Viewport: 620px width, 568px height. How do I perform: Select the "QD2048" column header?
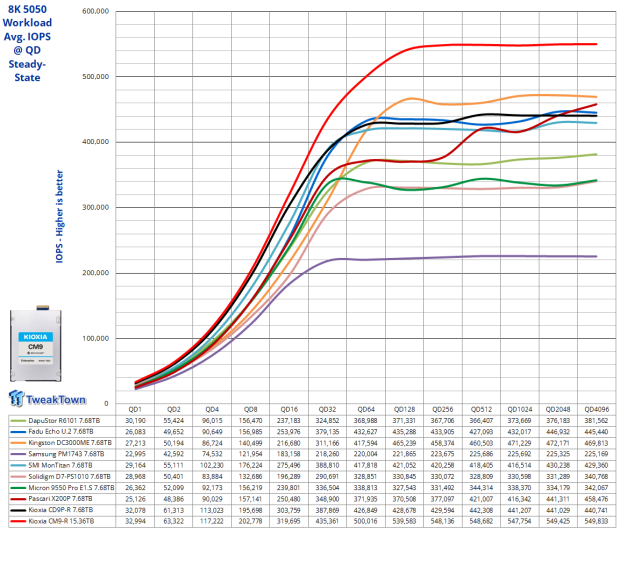(x=558, y=409)
